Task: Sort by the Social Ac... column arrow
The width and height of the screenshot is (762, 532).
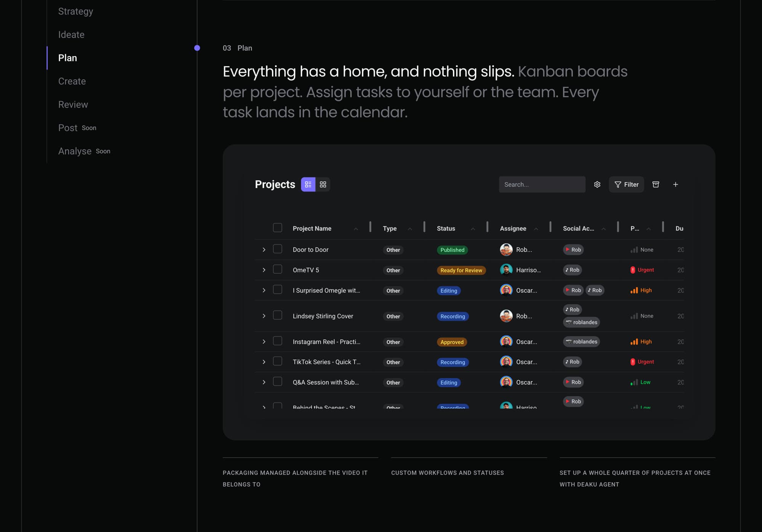Action: point(604,229)
